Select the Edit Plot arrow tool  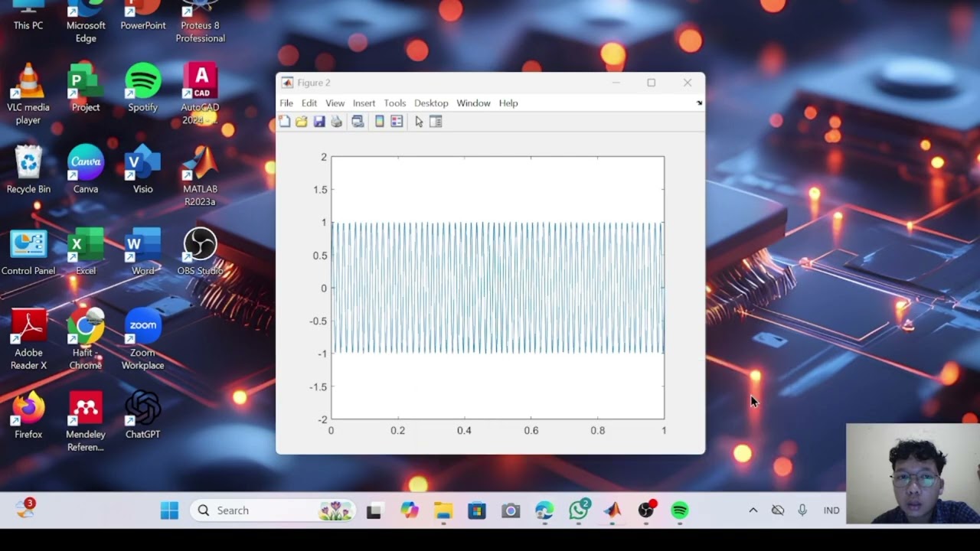click(419, 122)
